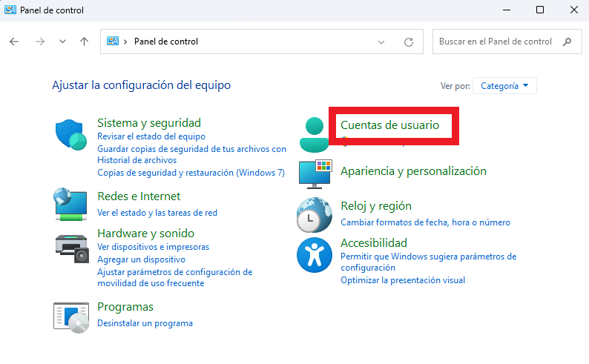Click Agregar un dispositivo link
This screenshot has height=364, width=589.
[141, 259]
